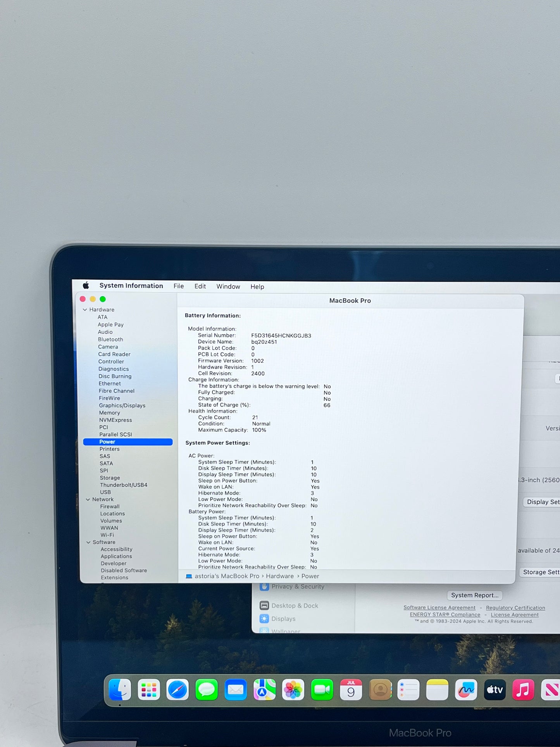This screenshot has height=747, width=560.
Task: Click the Cycle Count value 21
Action: (255, 417)
